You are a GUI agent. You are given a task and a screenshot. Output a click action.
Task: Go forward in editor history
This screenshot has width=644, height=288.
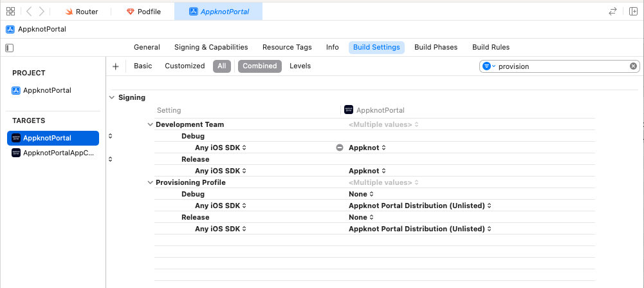(41, 12)
